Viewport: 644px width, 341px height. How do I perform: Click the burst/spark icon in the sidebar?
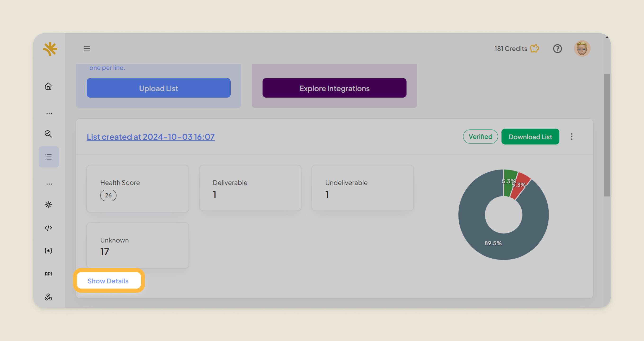tap(48, 205)
